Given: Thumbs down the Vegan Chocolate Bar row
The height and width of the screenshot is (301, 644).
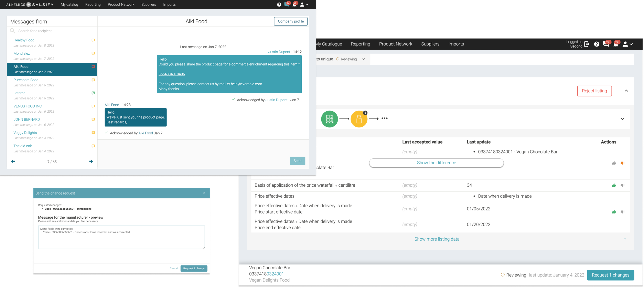Looking at the screenshot, I should [622, 163].
